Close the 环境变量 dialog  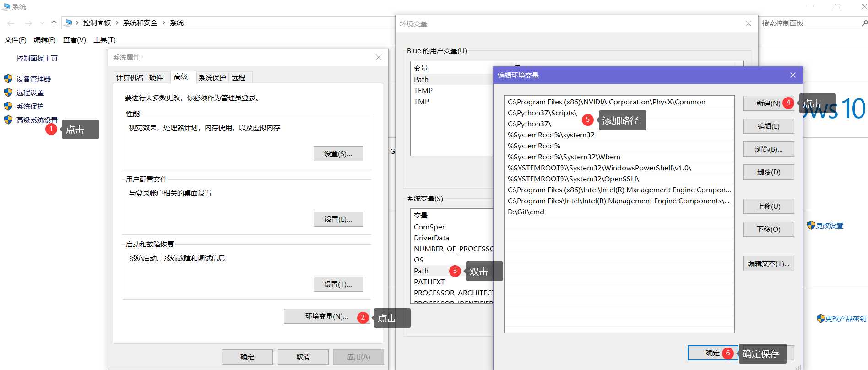coord(749,23)
